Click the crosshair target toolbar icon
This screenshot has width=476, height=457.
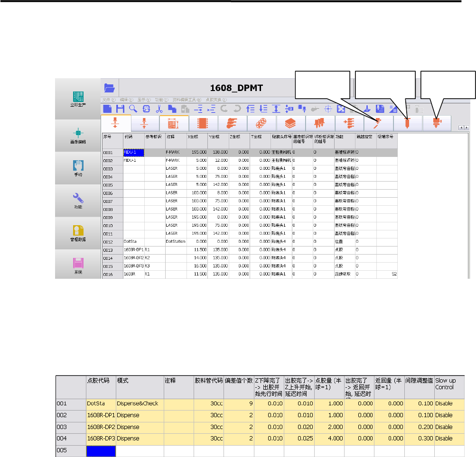328,109
